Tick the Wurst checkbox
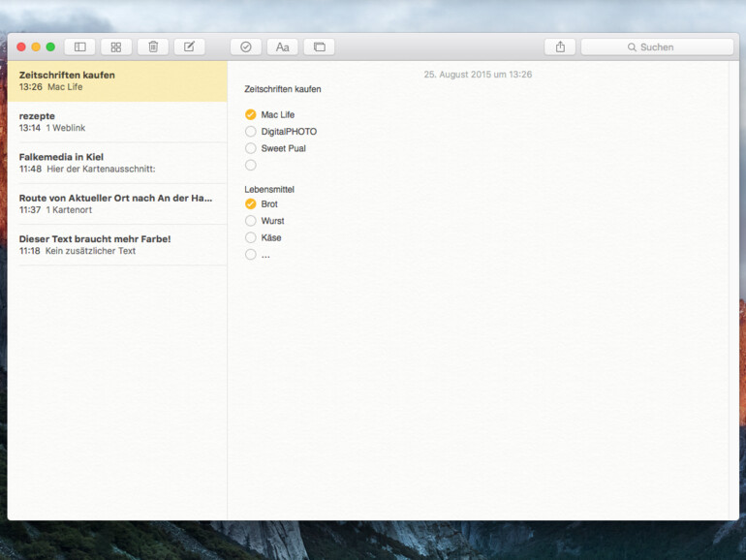This screenshot has width=746, height=560. click(x=251, y=221)
